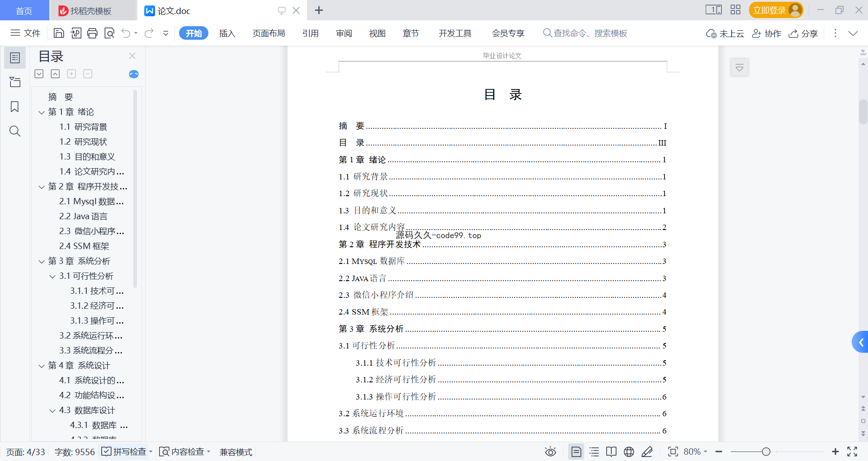Click the Print icon
This screenshot has width=868, height=461.
[92, 33]
